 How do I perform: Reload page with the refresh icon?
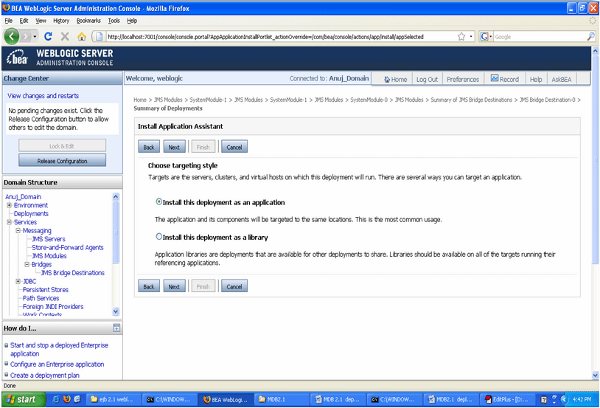click(x=48, y=37)
